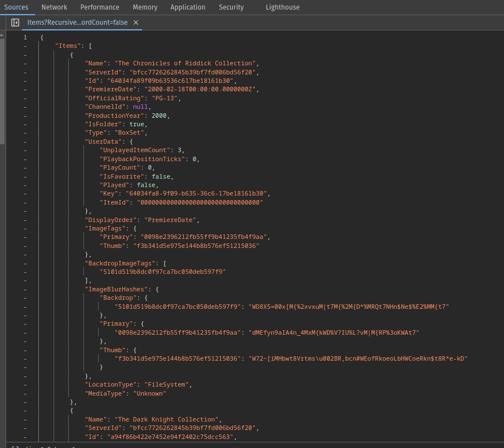Click the gutter marker beside the "Items" line

tap(25, 46)
